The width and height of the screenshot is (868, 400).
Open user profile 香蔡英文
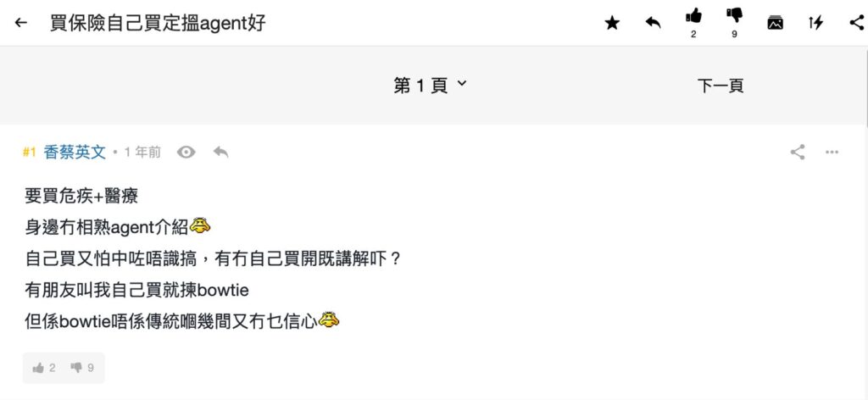click(x=75, y=153)
